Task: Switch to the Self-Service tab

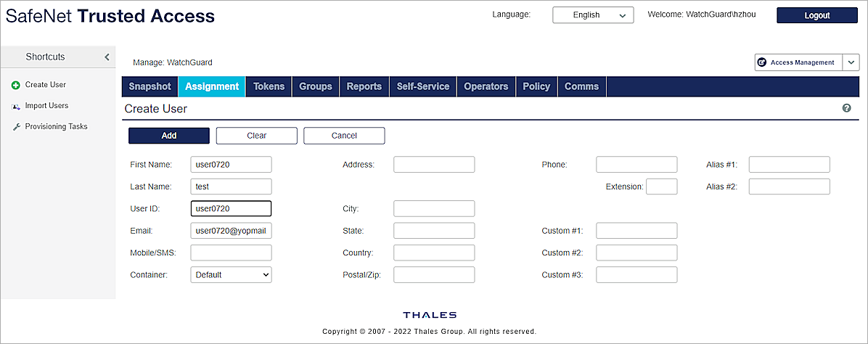Action: pyautogui.click(x=423, y=86)
